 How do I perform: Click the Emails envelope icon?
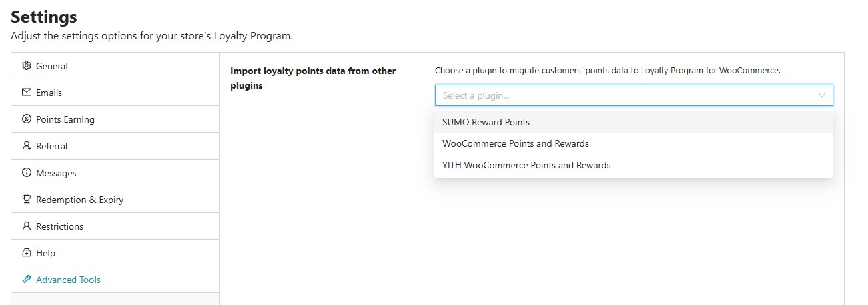[27, 93]
